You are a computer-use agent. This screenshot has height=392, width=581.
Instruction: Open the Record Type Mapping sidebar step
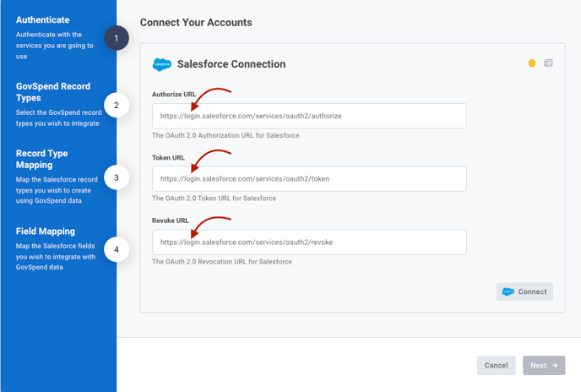pos(41,159)
